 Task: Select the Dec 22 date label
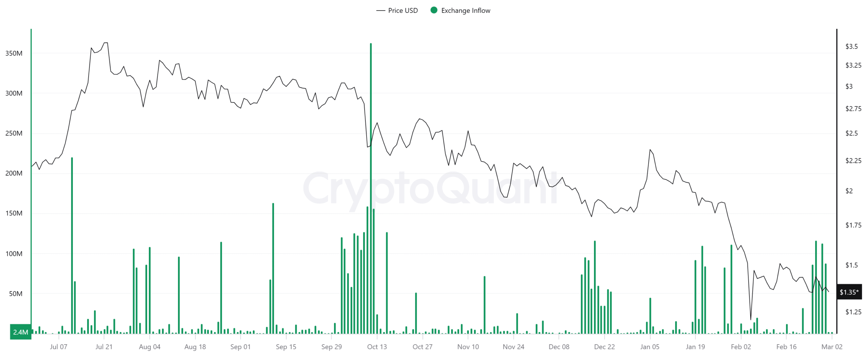click(604, 347)
